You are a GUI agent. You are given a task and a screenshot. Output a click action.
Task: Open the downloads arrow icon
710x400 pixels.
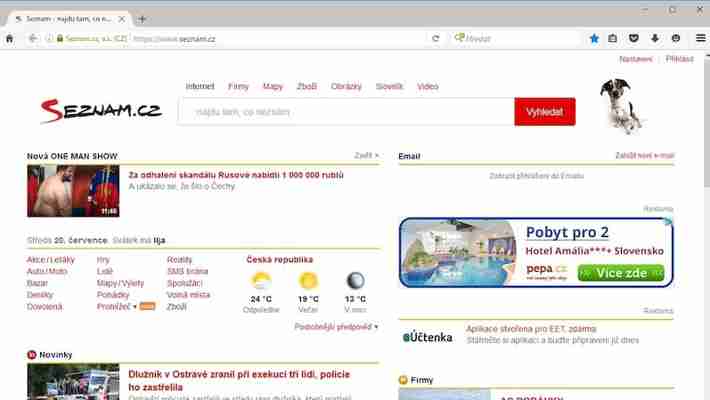pyautogui.click(x=655, y=39)
